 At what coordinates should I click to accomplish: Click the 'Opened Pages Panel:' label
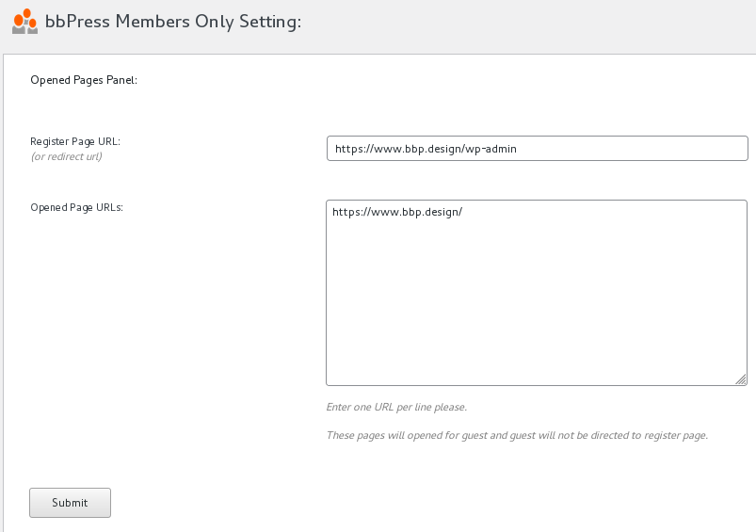tap(84, 80)
